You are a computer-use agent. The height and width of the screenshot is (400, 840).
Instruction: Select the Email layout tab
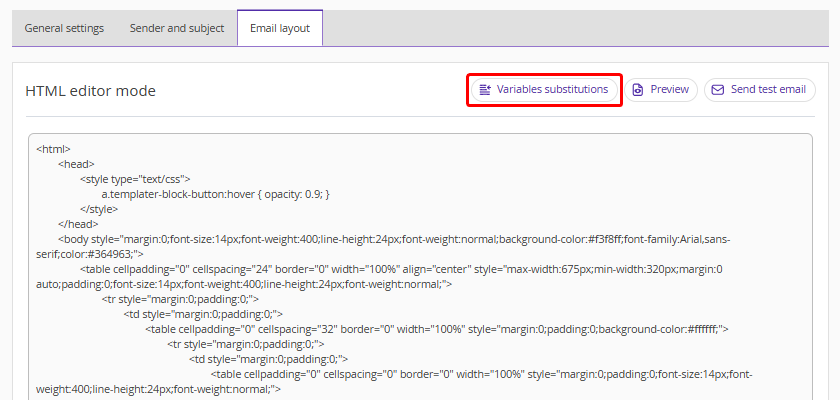(x=280, y=28)
